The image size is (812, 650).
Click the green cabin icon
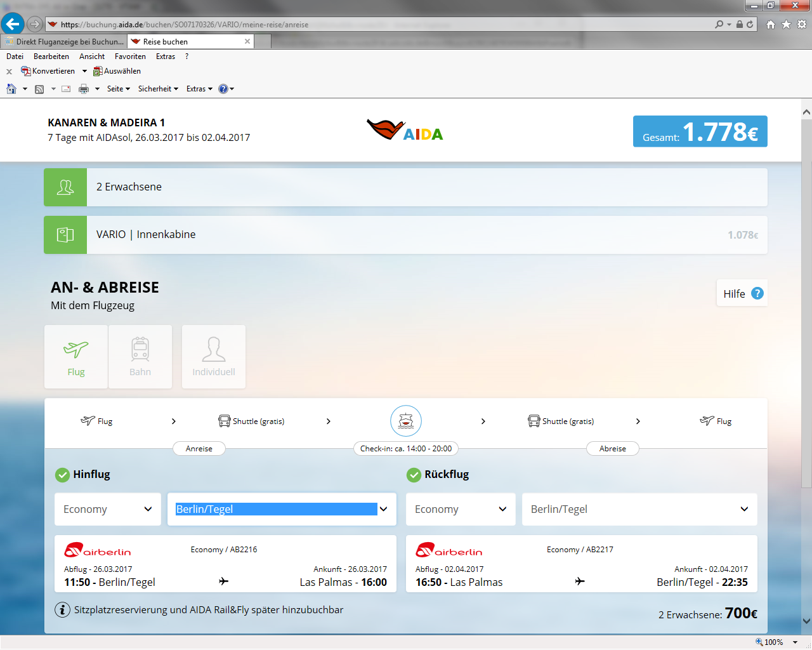click(65, 235)
